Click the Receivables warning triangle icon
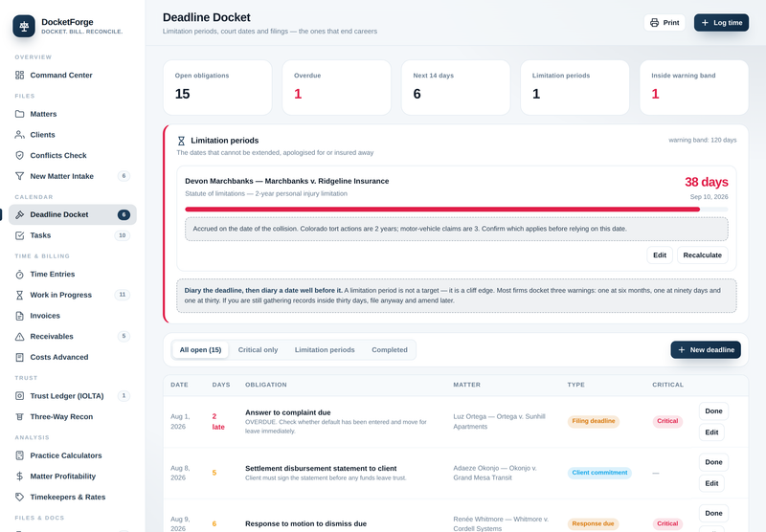The width and height of the screenshot is (766, 532). [x=19, y=336]
